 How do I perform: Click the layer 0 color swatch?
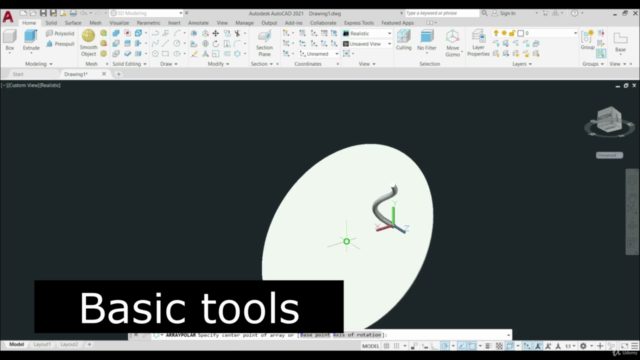pos(520,33)
